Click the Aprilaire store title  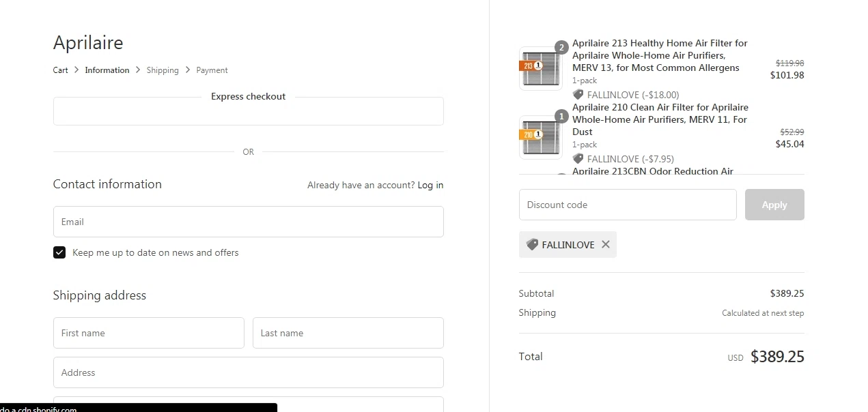pos(88,42)
